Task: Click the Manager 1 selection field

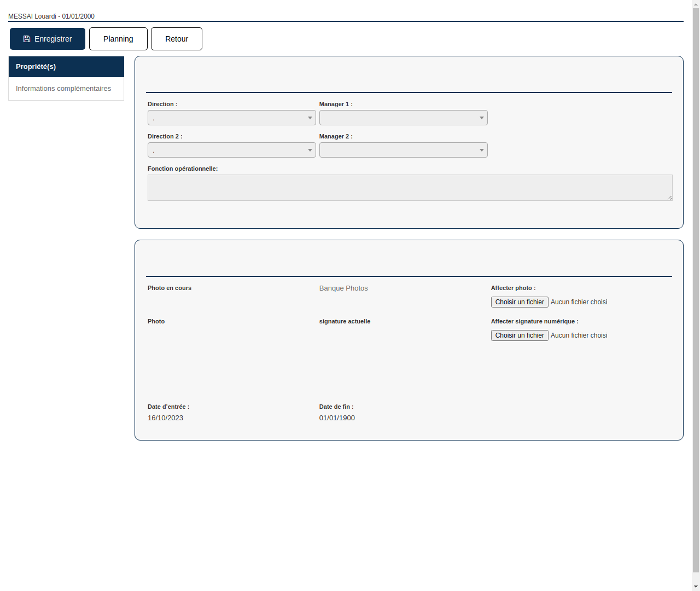Action: pyautogui.click(x=403, y=118)
